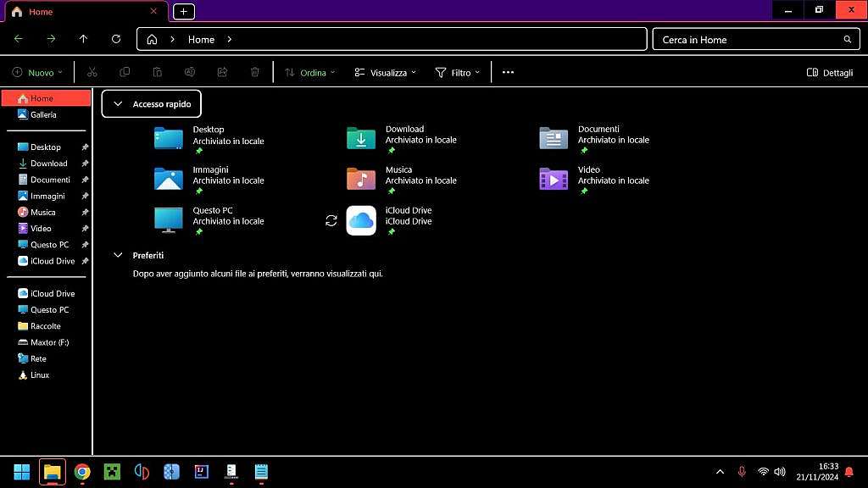Viewport: 868px width, 488px height.
Task: Click the Nuovo button
Action: click(x=36, y=72)
